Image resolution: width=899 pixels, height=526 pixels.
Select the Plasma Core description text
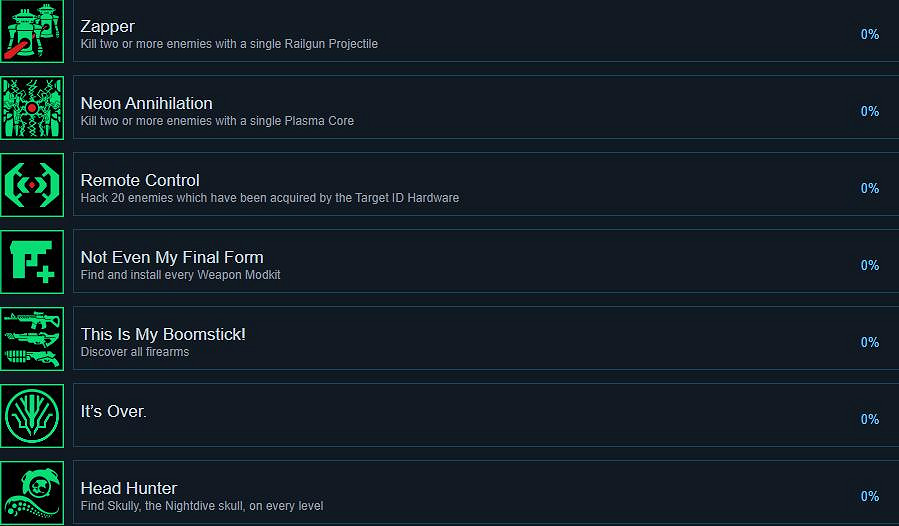coord(217,121)
